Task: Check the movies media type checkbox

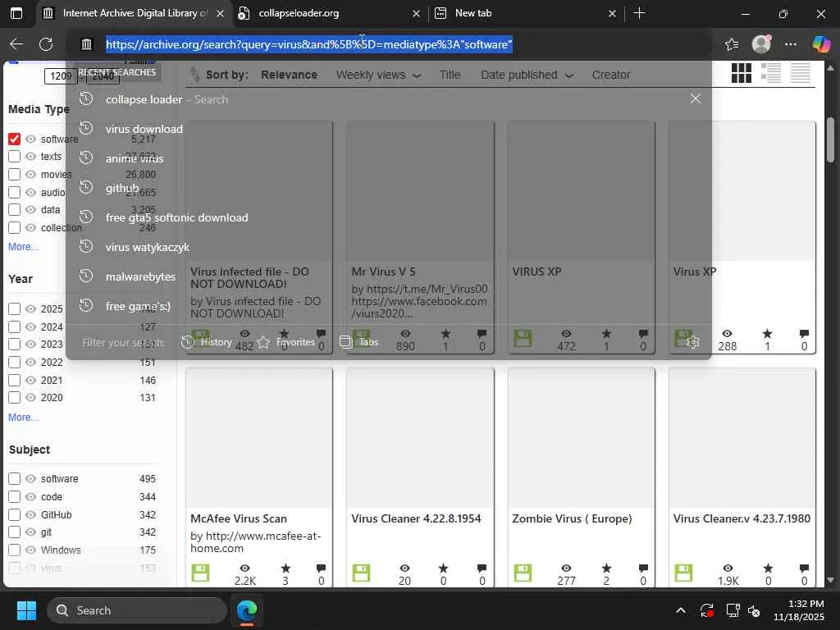Action: point(15,175)
